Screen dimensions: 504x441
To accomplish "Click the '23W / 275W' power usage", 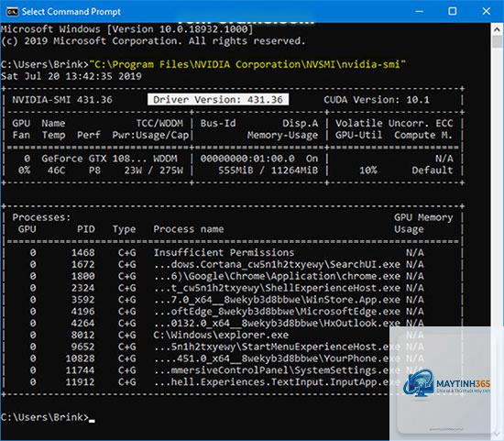I will tap(154, 171).
